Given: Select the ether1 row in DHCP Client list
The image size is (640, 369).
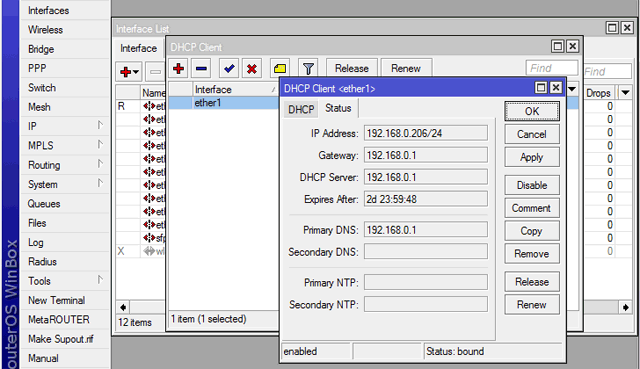Looking at the screenshot, I should pyautogui.click(x=224, y=103).
